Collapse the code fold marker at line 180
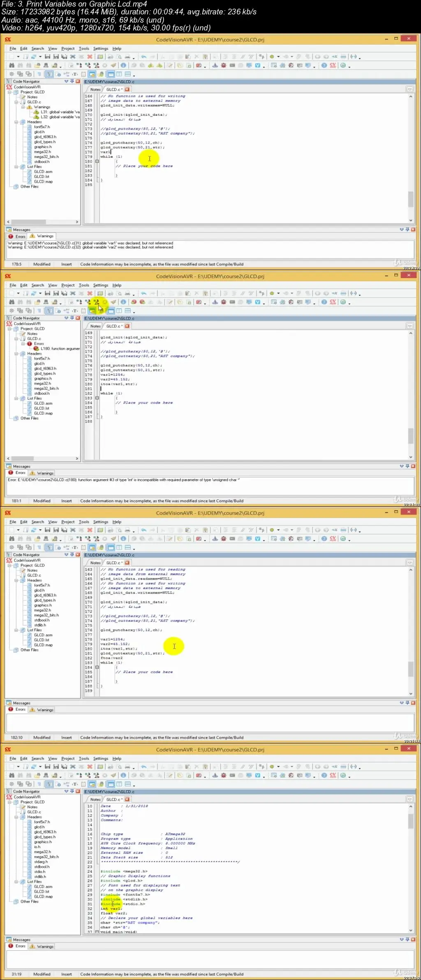Viewport: 421px width, 980px height. pos(97,161)
